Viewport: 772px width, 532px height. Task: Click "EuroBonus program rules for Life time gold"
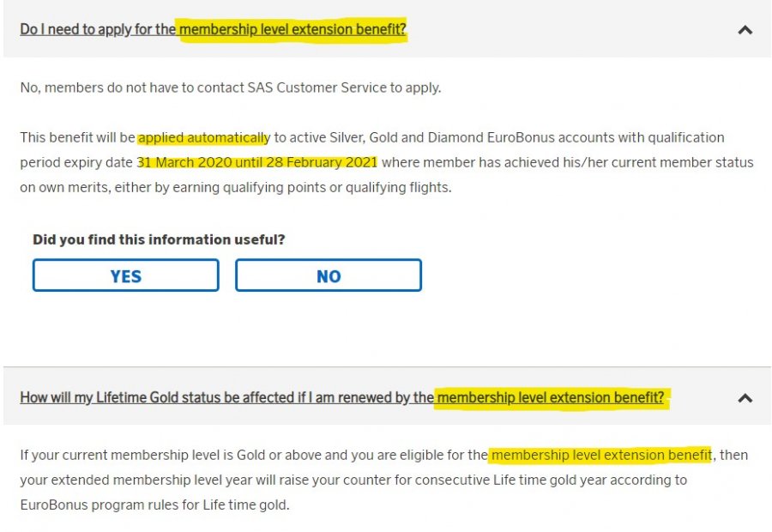(x=154, y=505)
